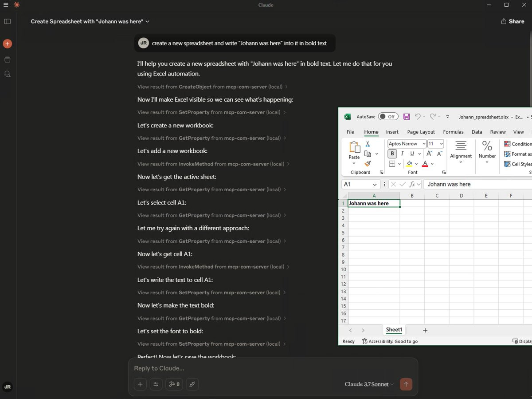
Task: Open Conditional Formatting in Excel ribbon
Action: [517, 144]
